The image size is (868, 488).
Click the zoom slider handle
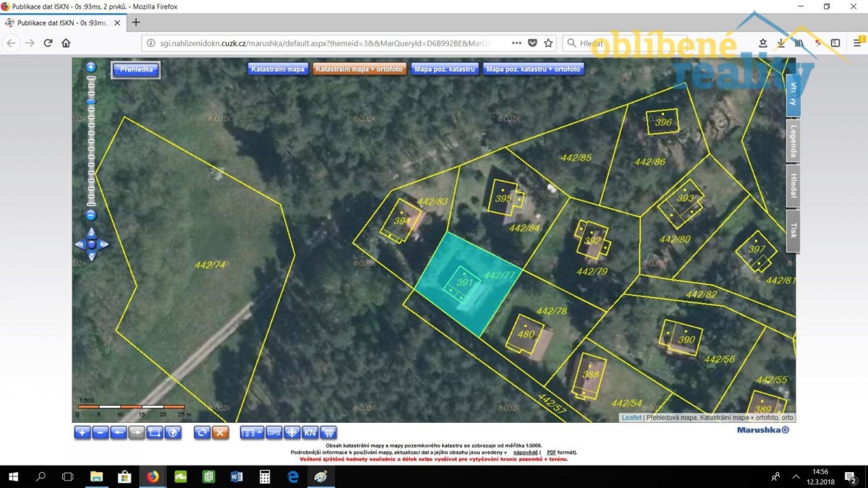(x=91, y=102)
